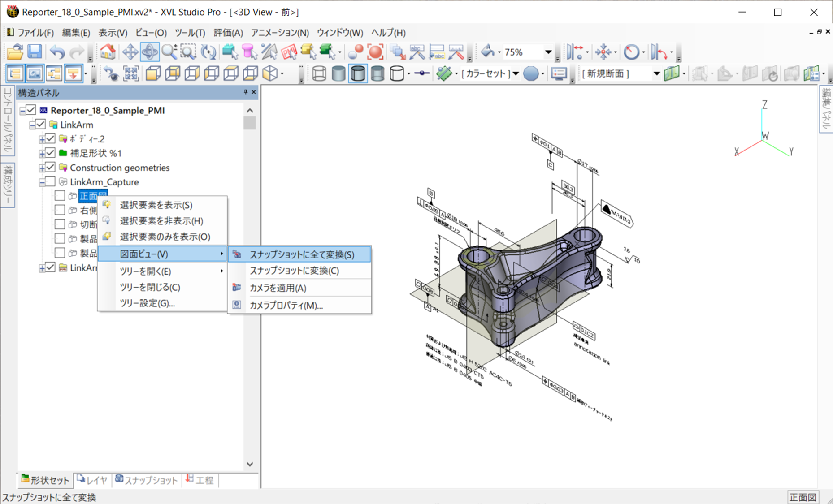Collapse the LinkArm tree node
The image size is (833, 504).
point(33,125)
